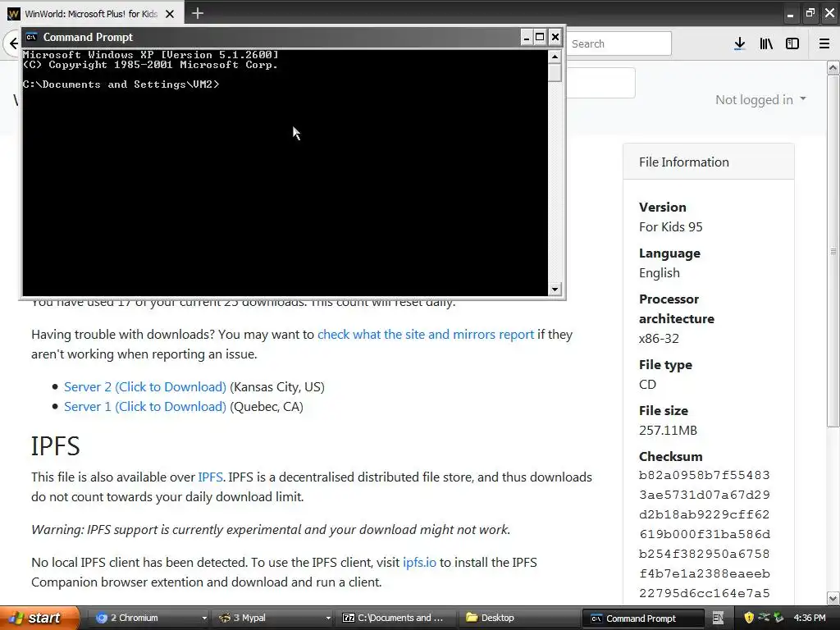The image size is (840, 630).
Task: Click the File Information panel header
Action: coord(708,162)
